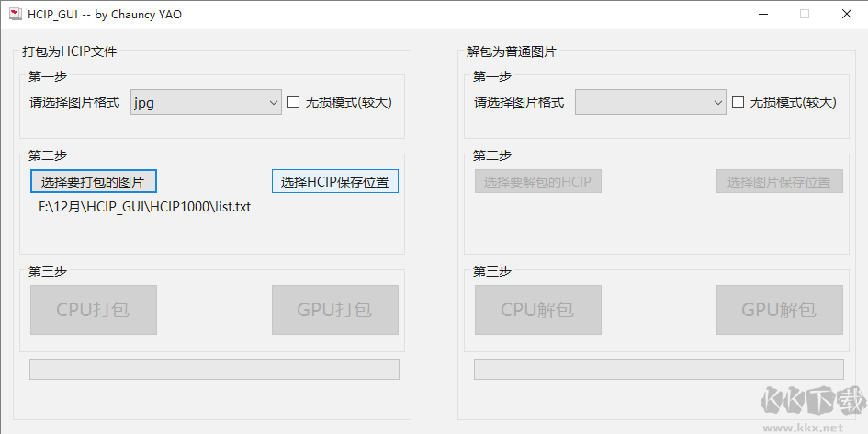Click the 选择要解包的HCIP button
Viewport: 868px width, 434px height.
(x=538, y=181)
